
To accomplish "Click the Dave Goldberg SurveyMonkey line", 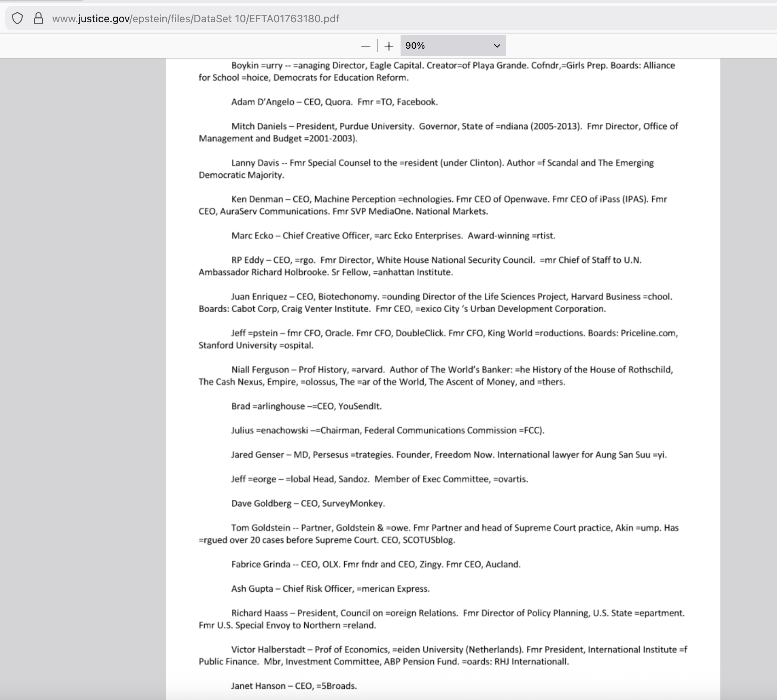I will click(x=308, y=503).
